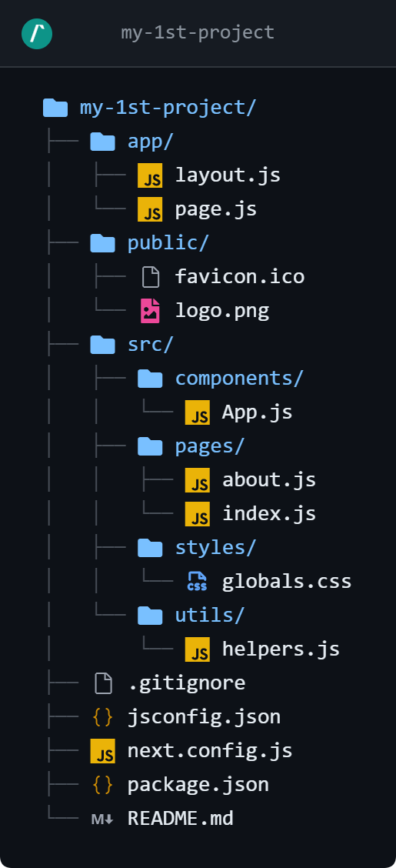Click the teal logo icon in header
This screenshot has height=868, width=396.
tap(37, 33)
